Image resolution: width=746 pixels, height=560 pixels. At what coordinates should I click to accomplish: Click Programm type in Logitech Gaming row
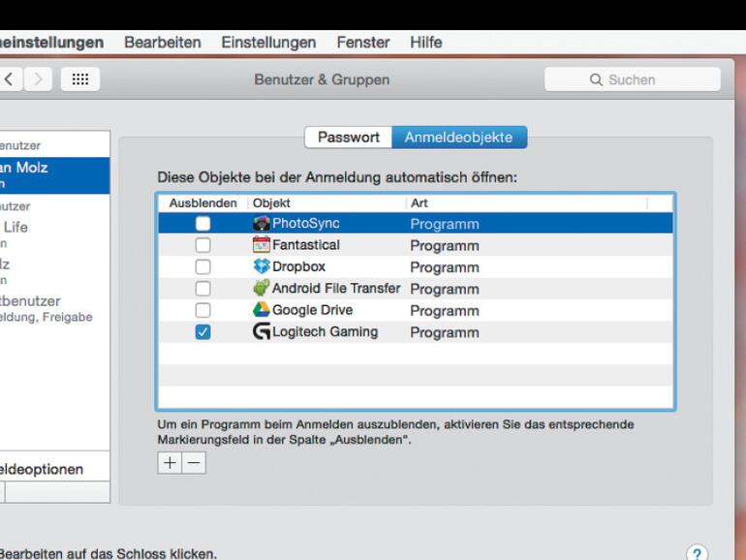[x=445, y=333]
